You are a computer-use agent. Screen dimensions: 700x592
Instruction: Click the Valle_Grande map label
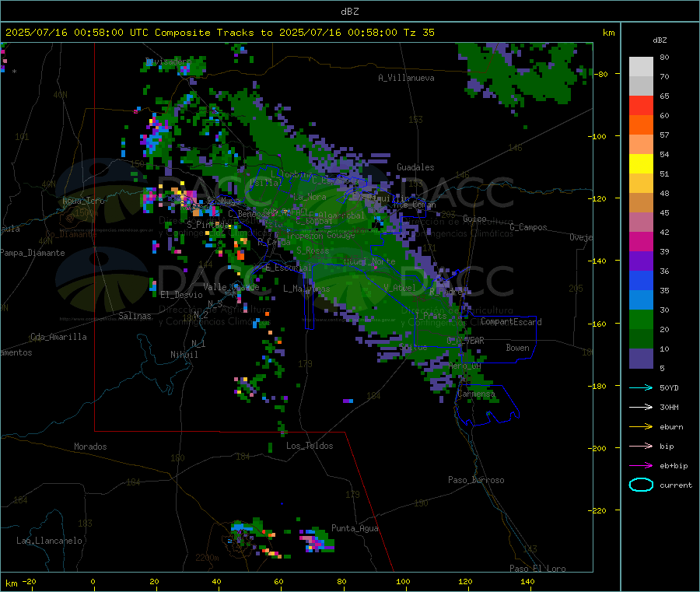[231, 287]
